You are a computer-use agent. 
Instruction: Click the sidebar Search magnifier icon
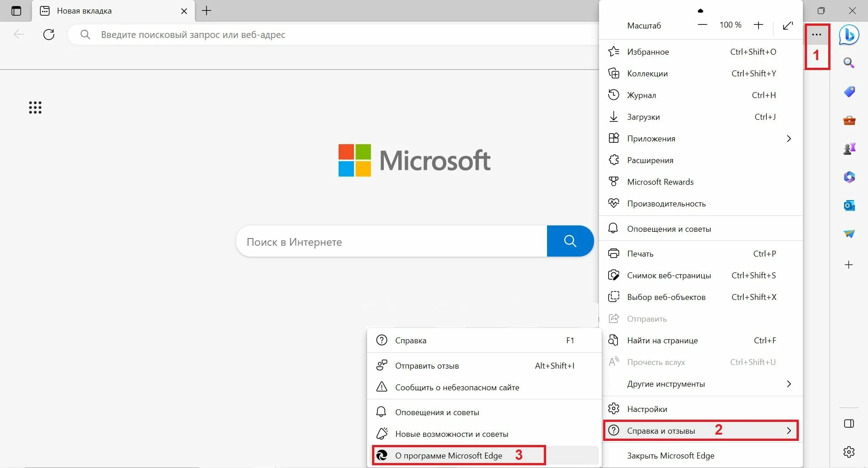[x=849, y=63]
